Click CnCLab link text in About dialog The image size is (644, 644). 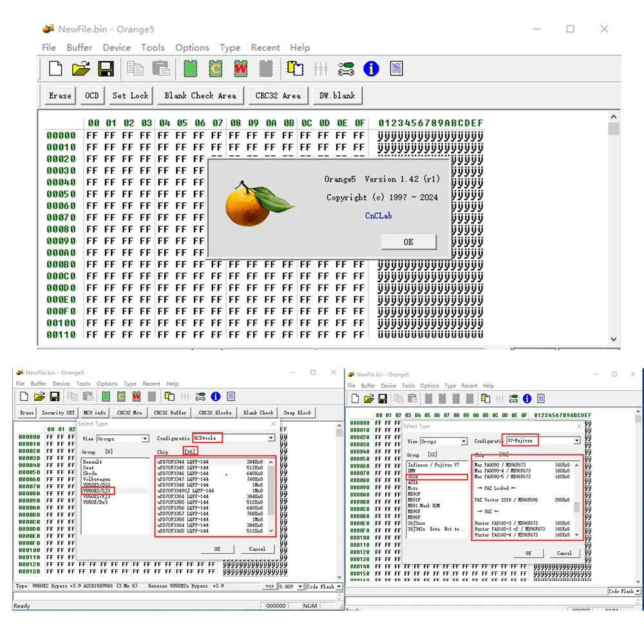[x=378, y=216]
